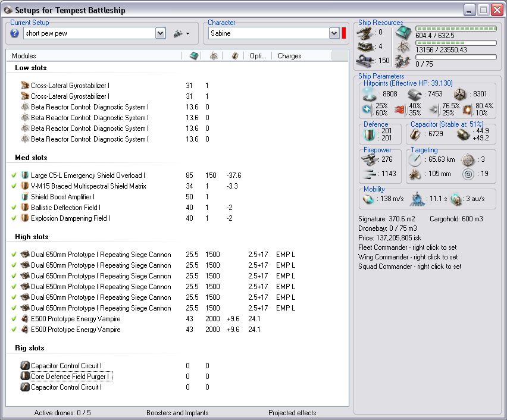
Task: Expand the Current Setup dropdown arrow
Action: click(161, 33)
